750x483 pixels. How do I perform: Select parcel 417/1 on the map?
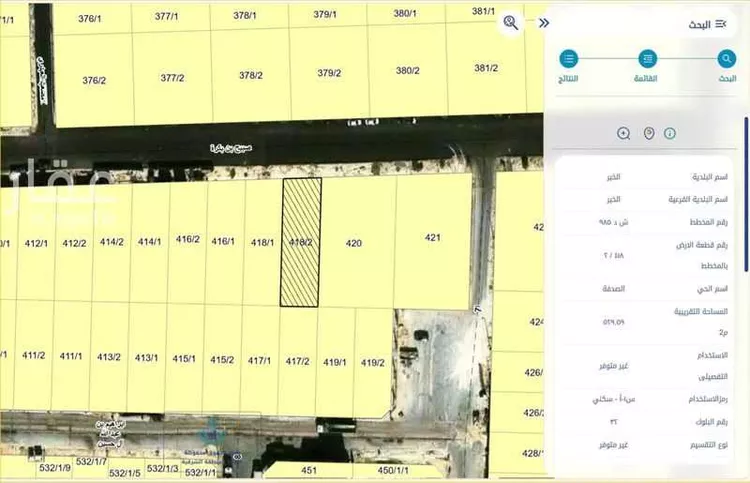point(259,361)
